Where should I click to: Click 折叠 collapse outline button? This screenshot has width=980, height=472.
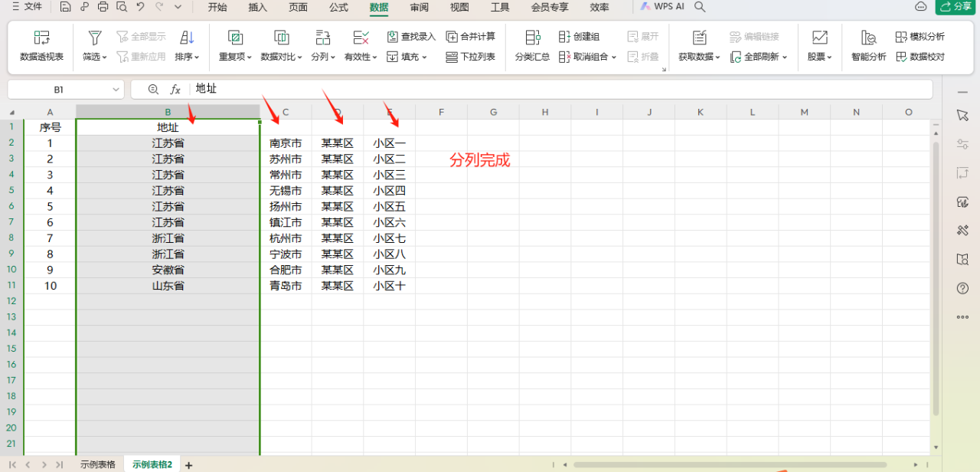(643, 57)
